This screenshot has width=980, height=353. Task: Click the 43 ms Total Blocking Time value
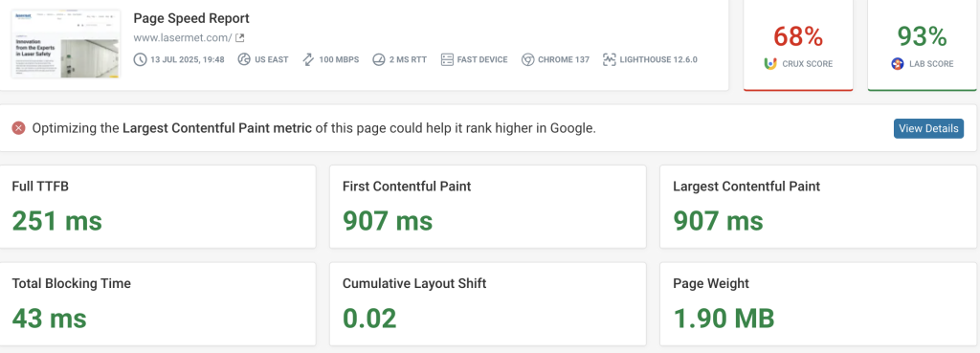50,319
